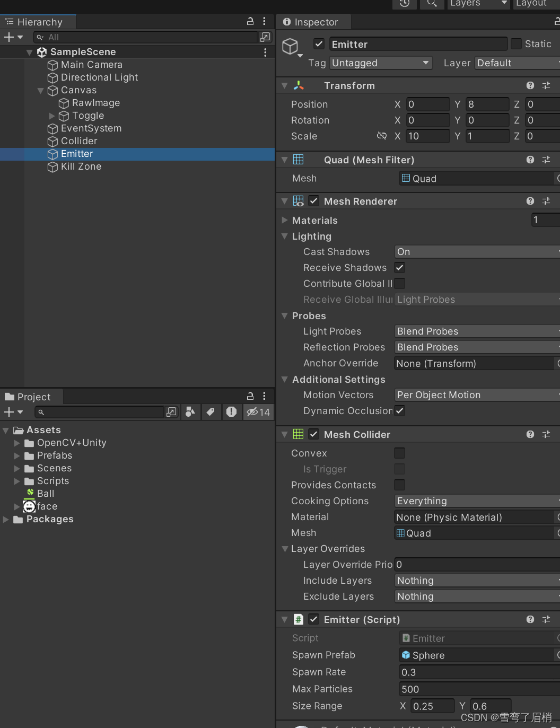Image resolution: width=560 pixels, height=728 pixels.
Task: Toggle hidden packages visibility counter 14
Action: [x=258, y=412]
